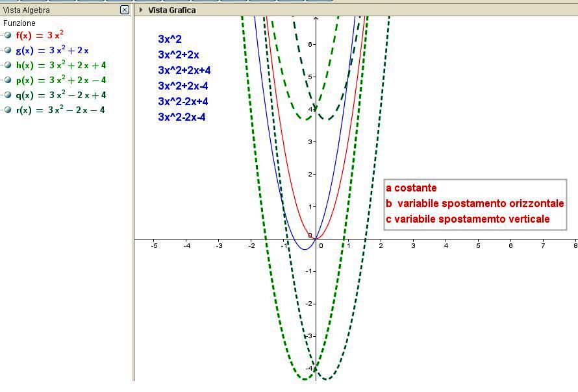Expand the Vista Grafica style bar arrow

[x=141, y=10]
